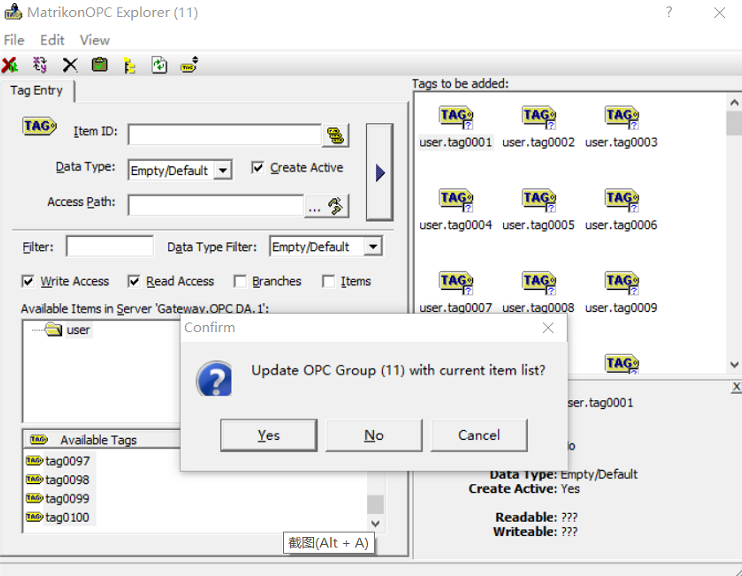Click the blue question mark dialog icon
The height and width of the screenshot is (576, 742).
tap(215, 379)
